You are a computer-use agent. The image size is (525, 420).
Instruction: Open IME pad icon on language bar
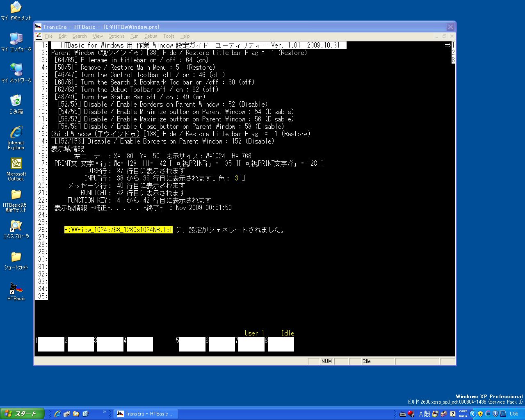tap(435, 414)
